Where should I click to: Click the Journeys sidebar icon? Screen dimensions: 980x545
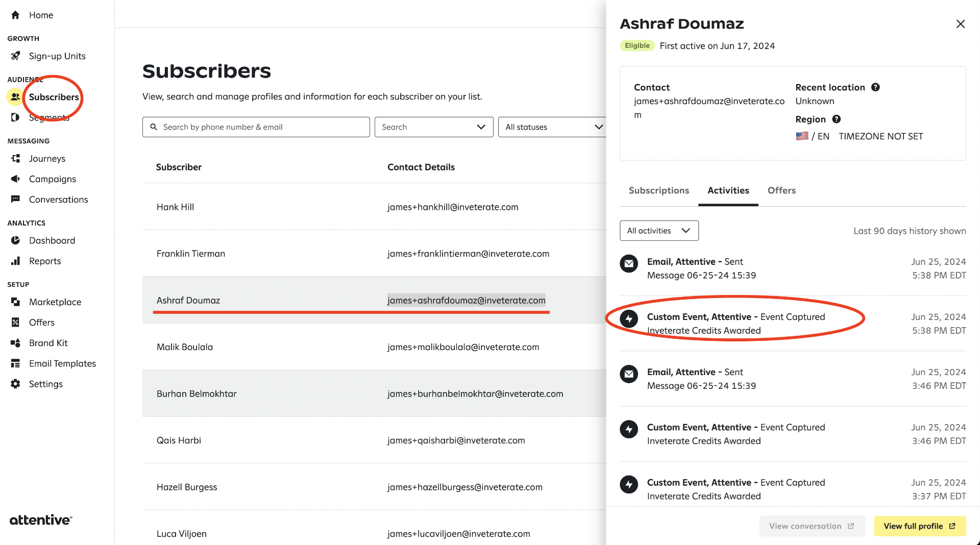(15, 159)
